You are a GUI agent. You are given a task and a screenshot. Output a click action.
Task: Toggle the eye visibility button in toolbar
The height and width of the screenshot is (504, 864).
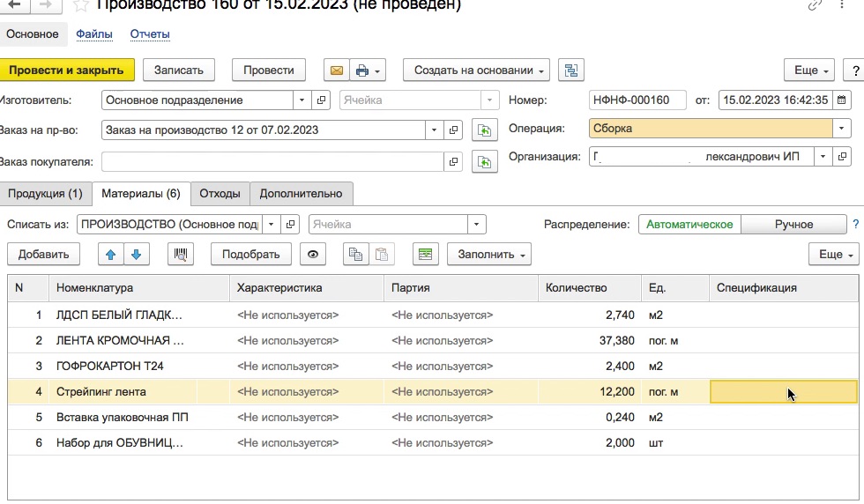click(x=312, y=255)
